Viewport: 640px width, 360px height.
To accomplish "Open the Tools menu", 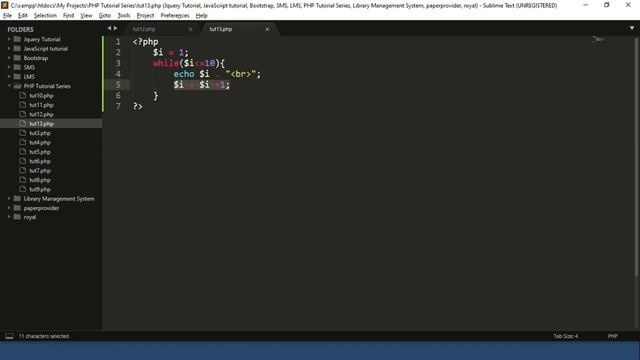I will click(x=124, y=16).
